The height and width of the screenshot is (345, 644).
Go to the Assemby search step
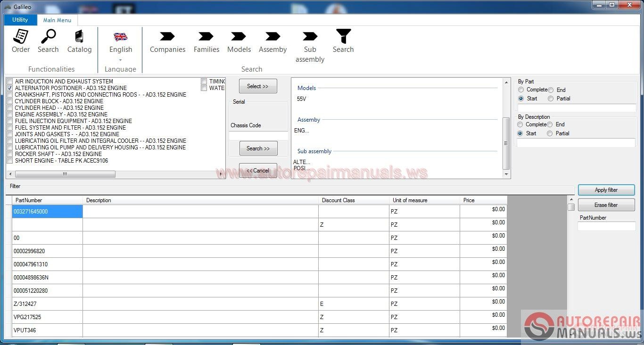tap(272, 41)
